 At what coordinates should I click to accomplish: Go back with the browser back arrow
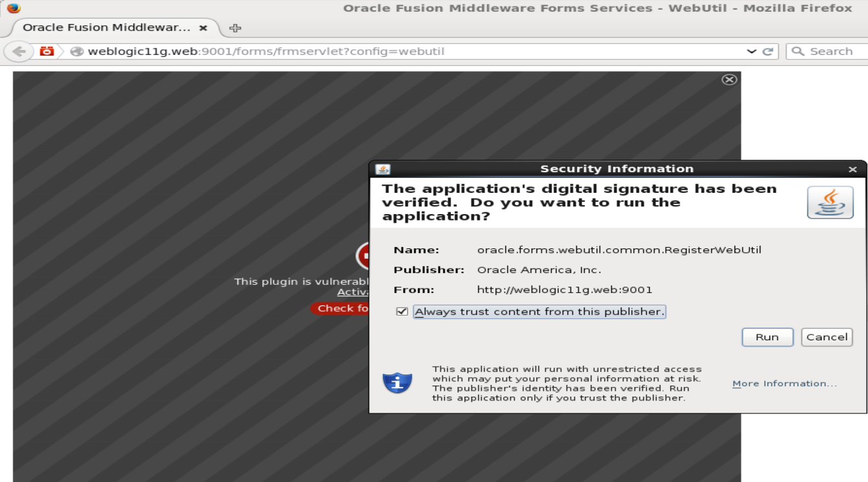tap(19, 51)
